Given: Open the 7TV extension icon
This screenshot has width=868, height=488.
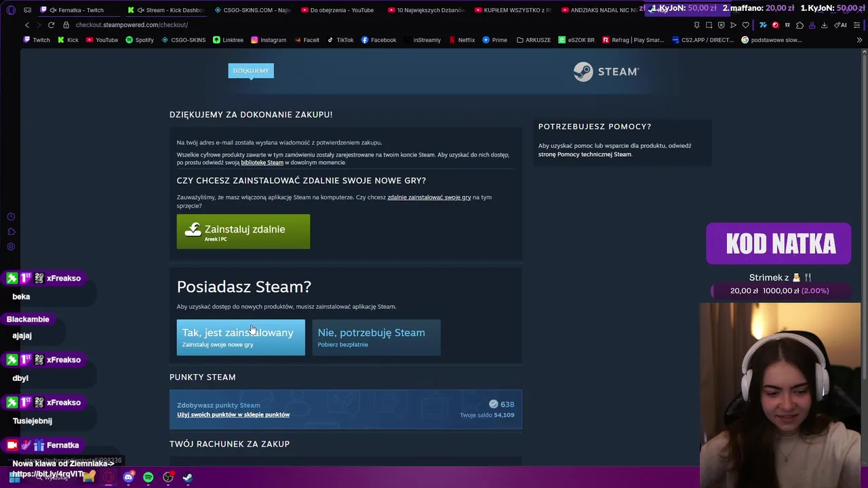Looking at the screenshot, I should click(763, 25).
